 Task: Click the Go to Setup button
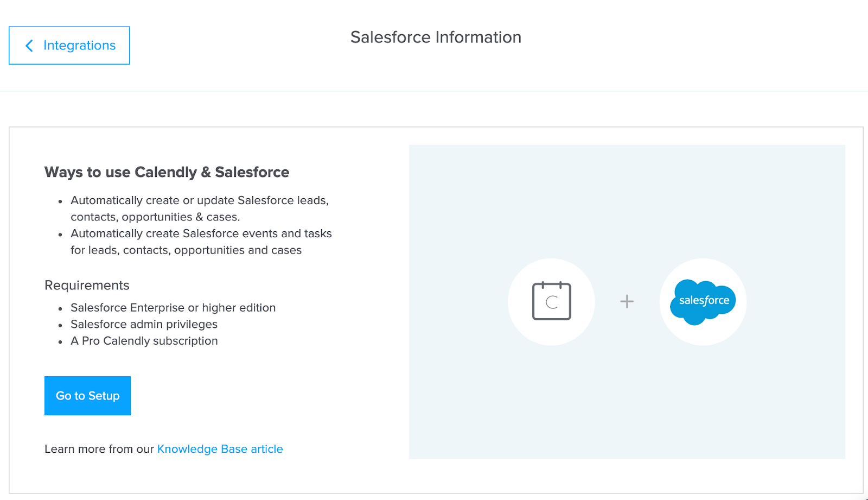click(87, 395)
